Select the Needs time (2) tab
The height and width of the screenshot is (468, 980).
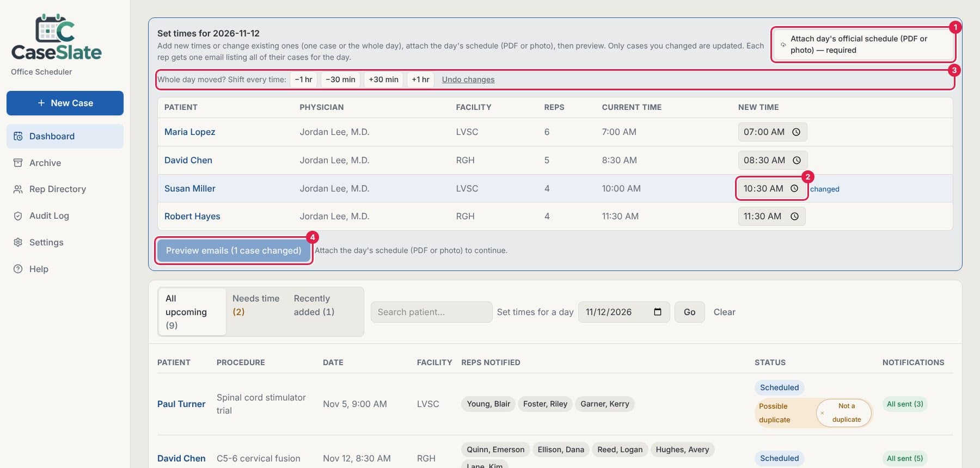coord(256,305)
